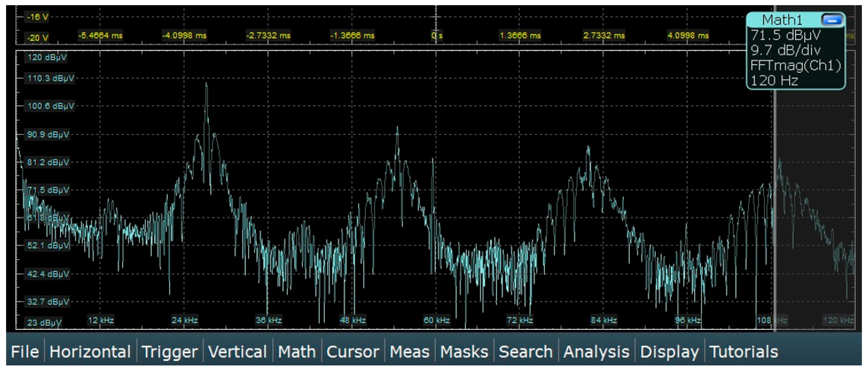Open the Search menu
The image size is (868, 372).
(525, 352)
